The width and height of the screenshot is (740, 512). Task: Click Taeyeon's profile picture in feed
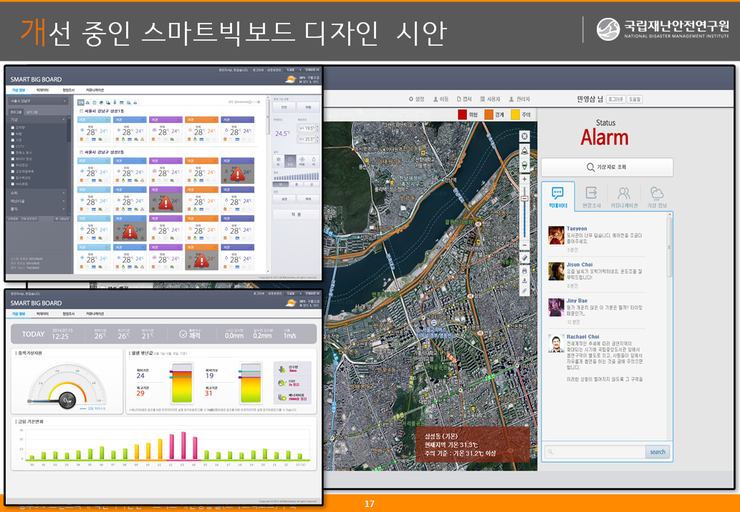(x=555, y=235)
